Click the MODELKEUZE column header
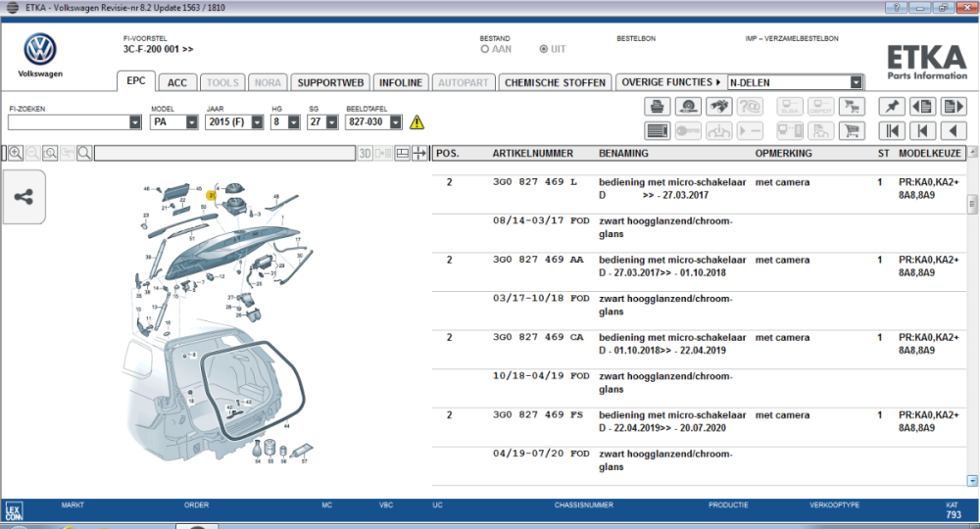Screen dimensions: 980x529 [930, 153]
